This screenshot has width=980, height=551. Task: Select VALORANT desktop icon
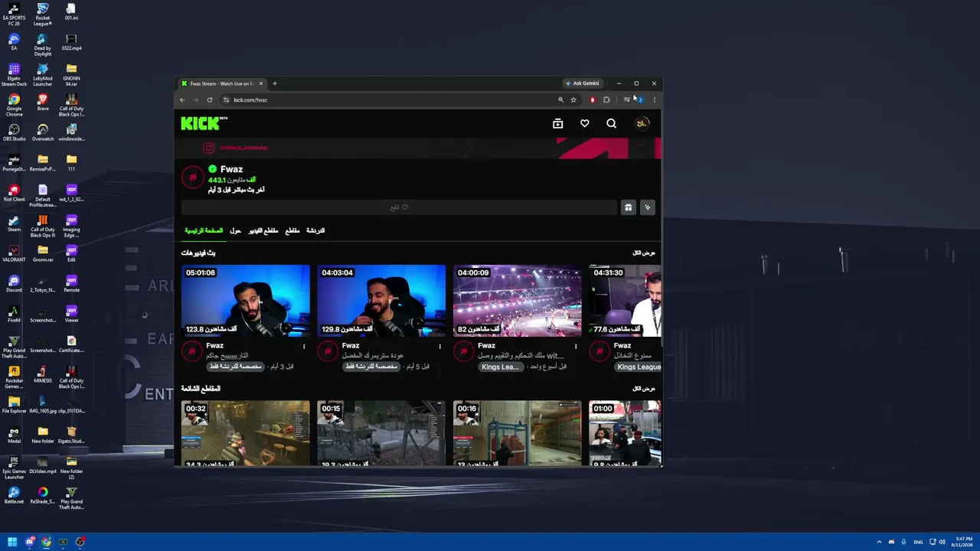[x=14, y=253]
